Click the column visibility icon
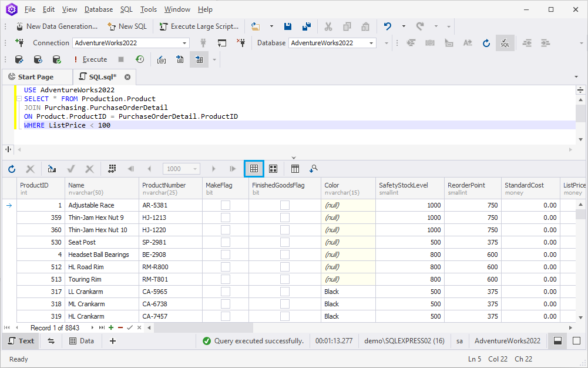Image resolution: width=588 pixels, height=368 pixels. coord(295,169)
